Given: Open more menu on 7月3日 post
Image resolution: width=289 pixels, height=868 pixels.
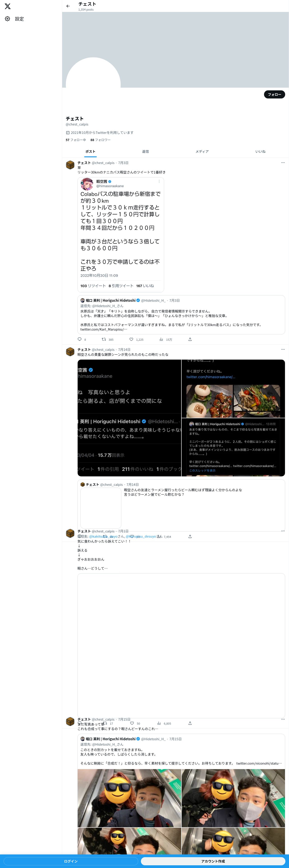Looking at the screenshot, I should click(283, 163).
